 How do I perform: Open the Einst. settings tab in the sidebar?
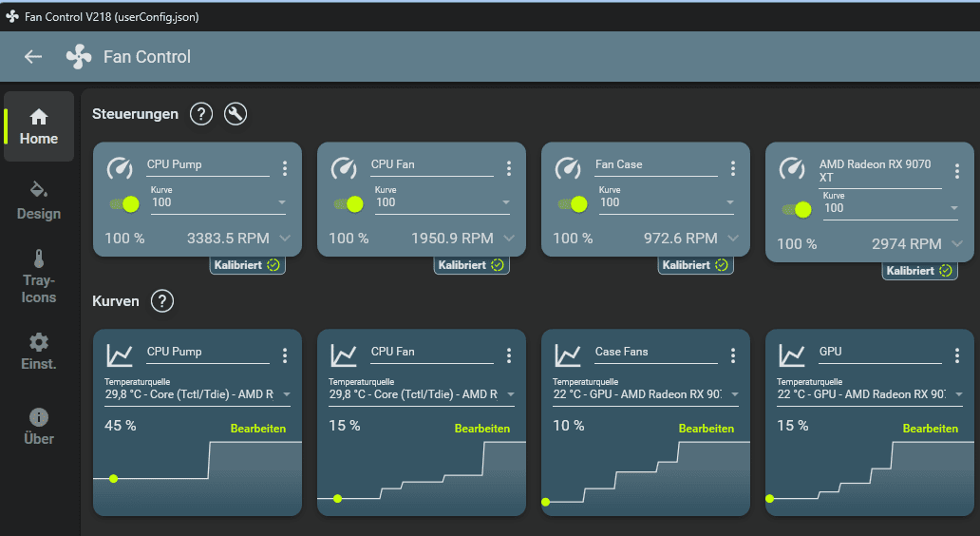(39, 352)
